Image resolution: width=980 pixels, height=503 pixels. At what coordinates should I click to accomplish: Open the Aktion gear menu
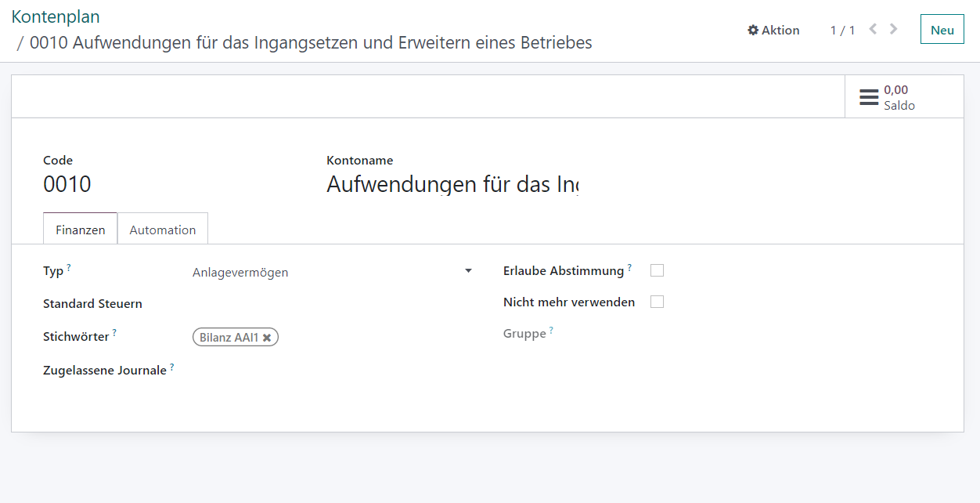(773, 30)
